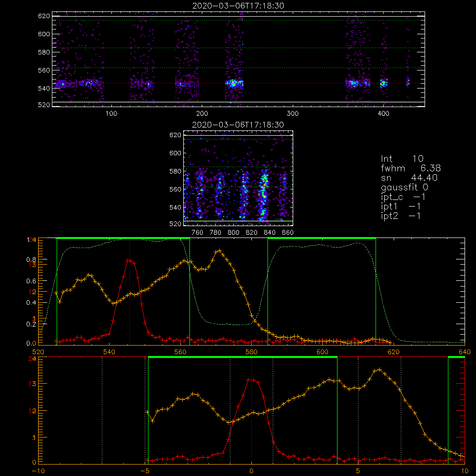Click y-axis label 0.6 of the profile plot
This screenshot has width=476, height=476.
point(31,281)
